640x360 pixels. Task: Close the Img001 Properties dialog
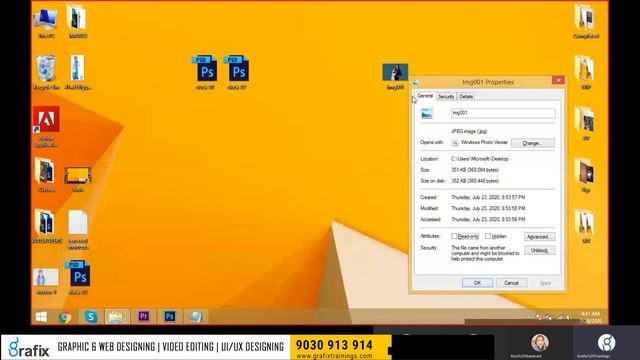pos(558,80)
